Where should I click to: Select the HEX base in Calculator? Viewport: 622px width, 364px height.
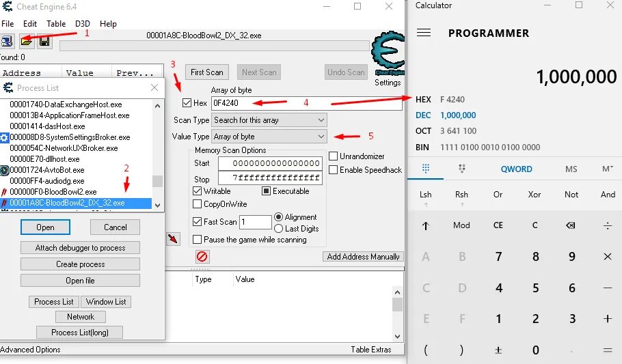click(x=440, y=100)
